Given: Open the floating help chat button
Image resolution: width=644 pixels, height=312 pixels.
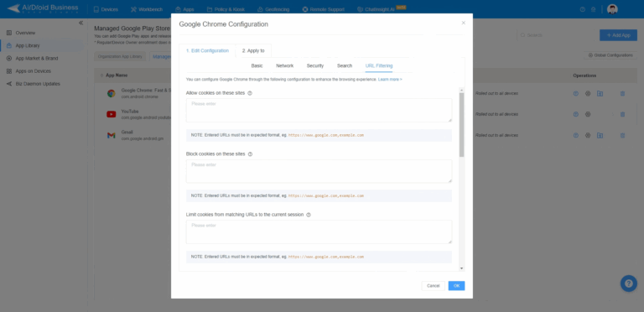Looking at the screenshot, I should click(x=629, y=283).
